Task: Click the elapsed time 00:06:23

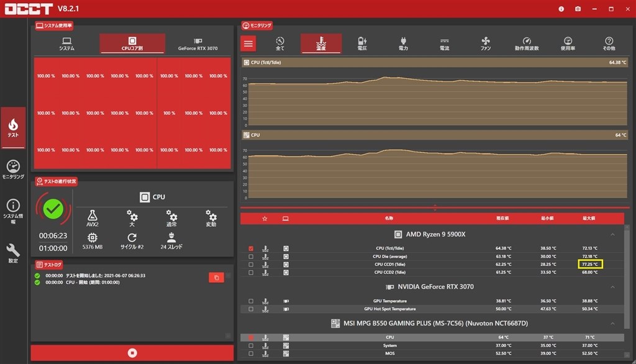Action: (x=53, y=236)
